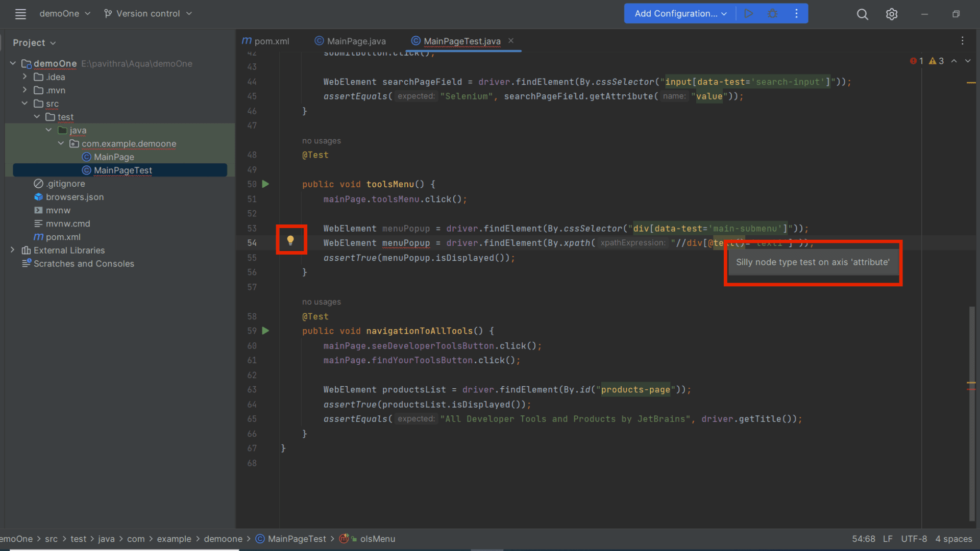Image resolution: width=980 pixels, height=551 pixels.
Task: Open intention actions lightbulb on line 54
Action: click(x=291, y=239)
